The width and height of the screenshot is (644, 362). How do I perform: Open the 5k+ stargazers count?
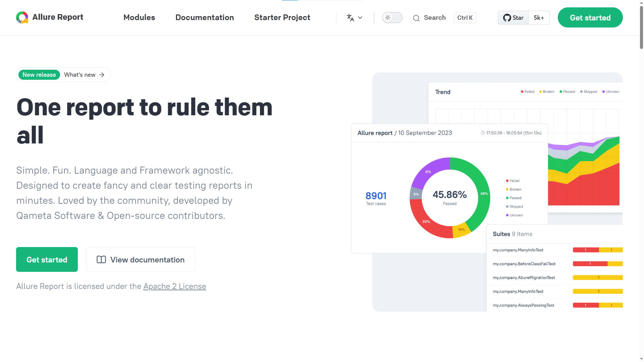[539, 18]
